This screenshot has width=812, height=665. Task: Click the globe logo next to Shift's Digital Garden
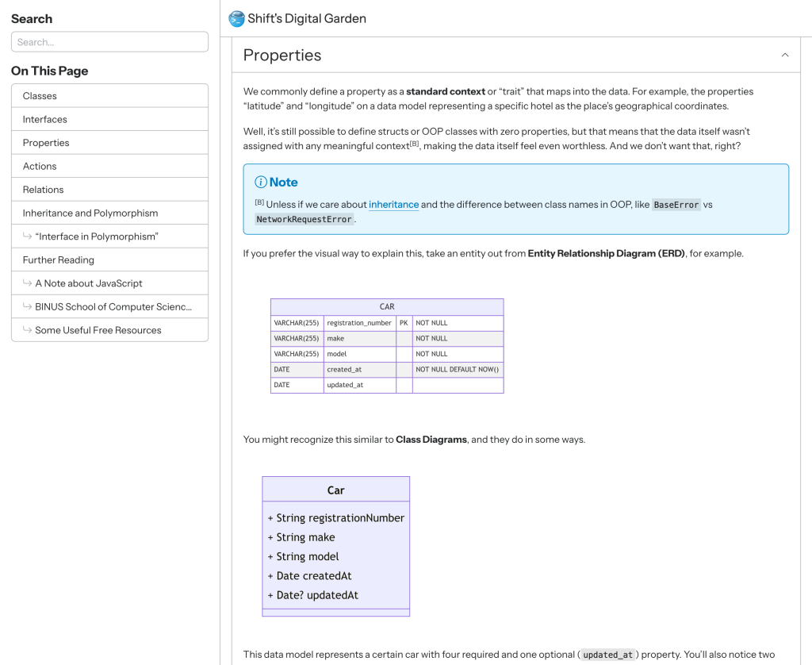(x=236, y=18)
